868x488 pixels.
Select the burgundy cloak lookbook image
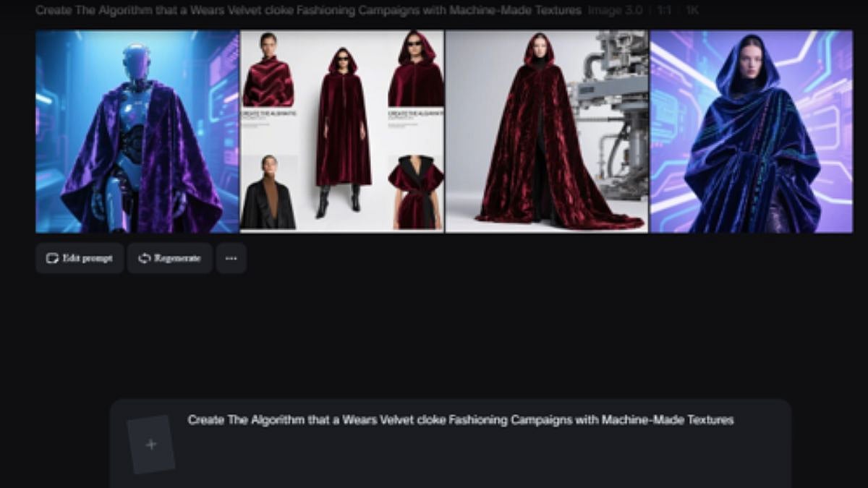pos(341,130)
